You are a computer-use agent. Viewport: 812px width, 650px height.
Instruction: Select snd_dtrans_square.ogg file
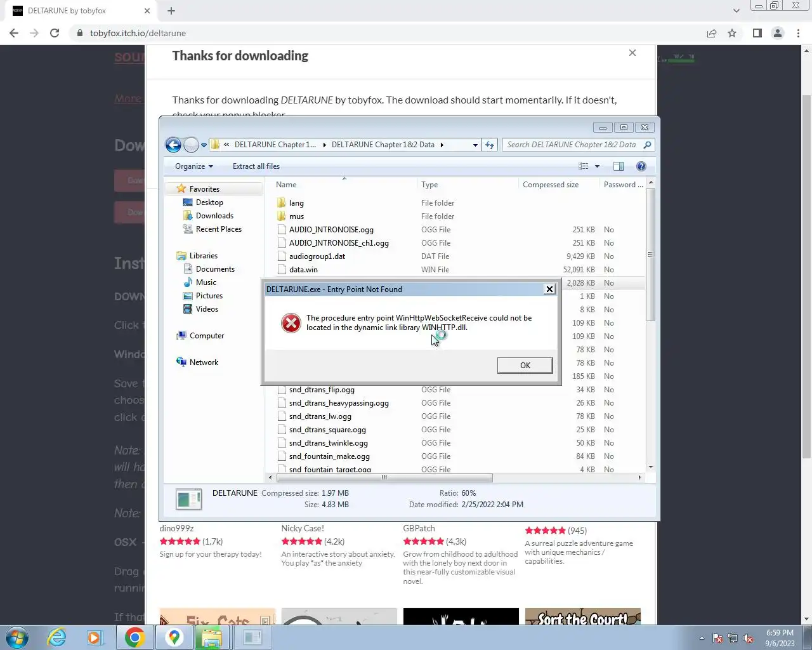tap(327, 430)
